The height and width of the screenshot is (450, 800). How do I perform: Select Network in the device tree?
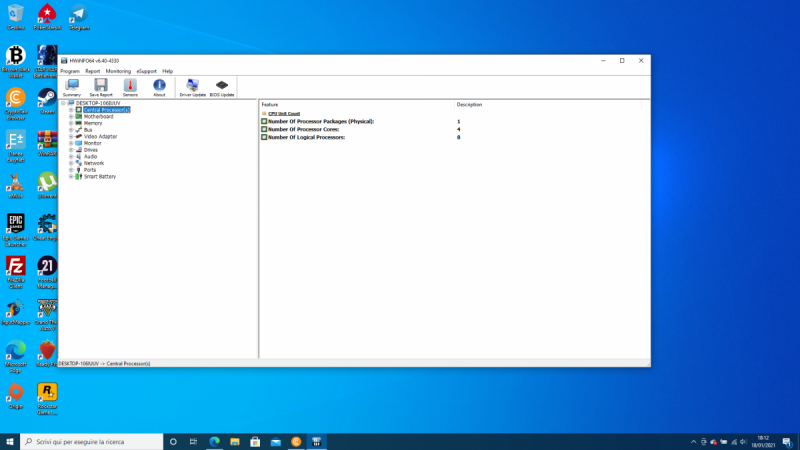pyautogui.click(x=94, y=163)
